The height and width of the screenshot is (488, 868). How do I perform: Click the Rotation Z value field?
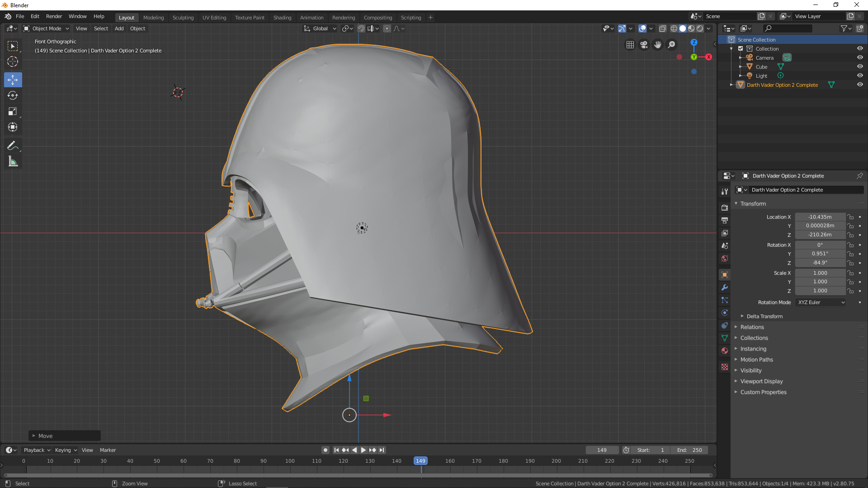pos(820,263)
